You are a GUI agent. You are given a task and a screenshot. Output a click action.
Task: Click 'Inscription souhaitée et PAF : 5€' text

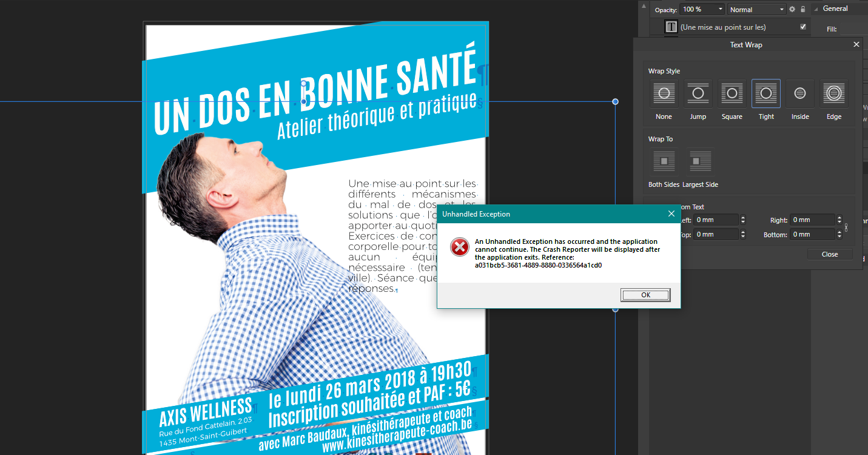[369, 404]
